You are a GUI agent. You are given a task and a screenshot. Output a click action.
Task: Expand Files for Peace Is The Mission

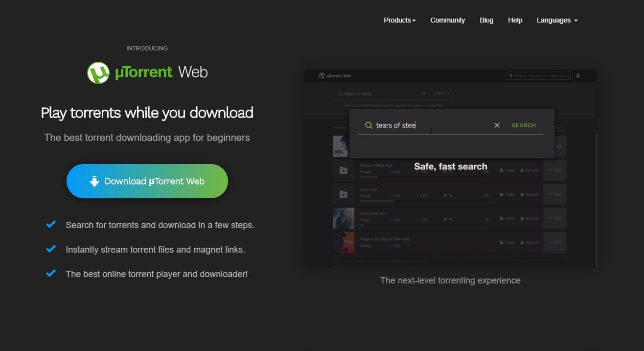(555, 242)
